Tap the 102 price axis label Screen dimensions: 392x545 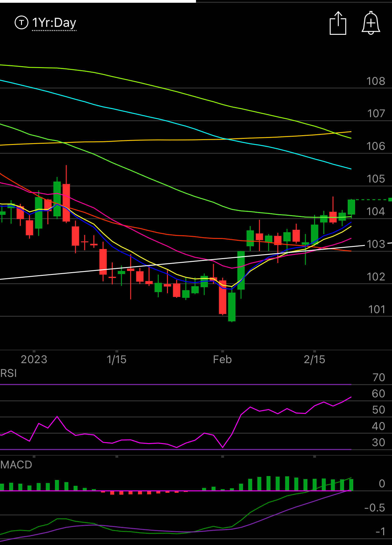coord(376,277)
